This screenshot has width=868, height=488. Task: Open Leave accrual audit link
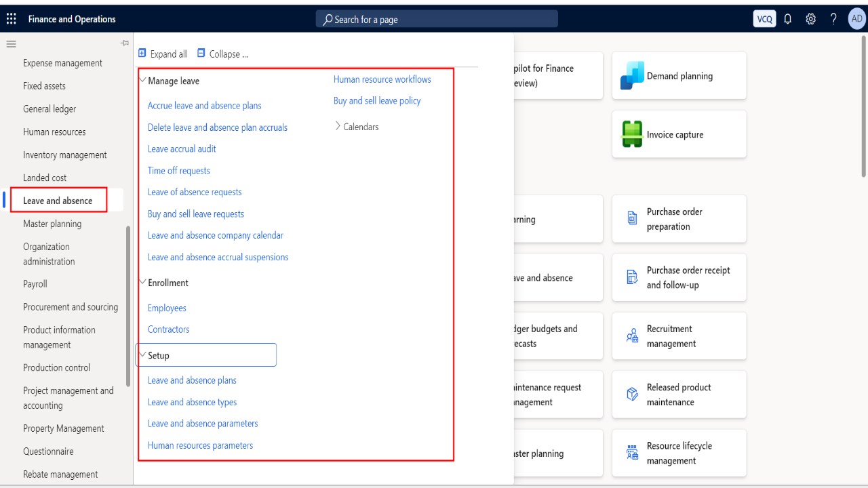click(x=182, y=149)
